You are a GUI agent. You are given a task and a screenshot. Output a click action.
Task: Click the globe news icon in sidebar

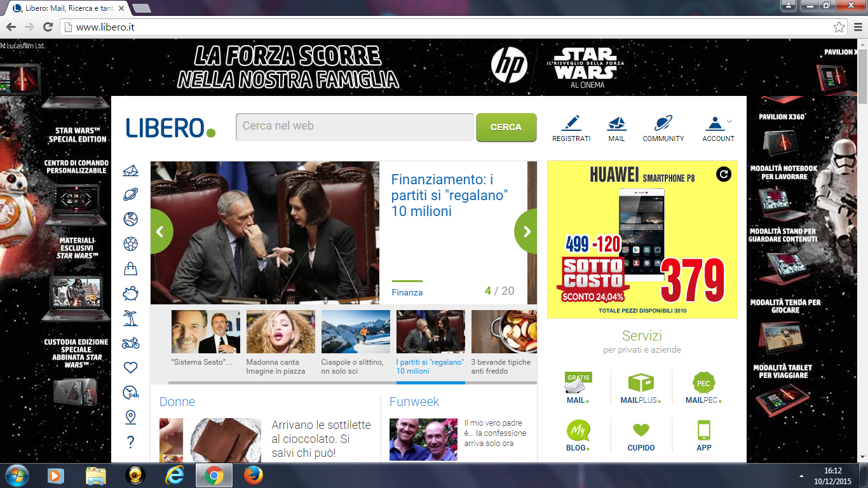coord(130,219)
